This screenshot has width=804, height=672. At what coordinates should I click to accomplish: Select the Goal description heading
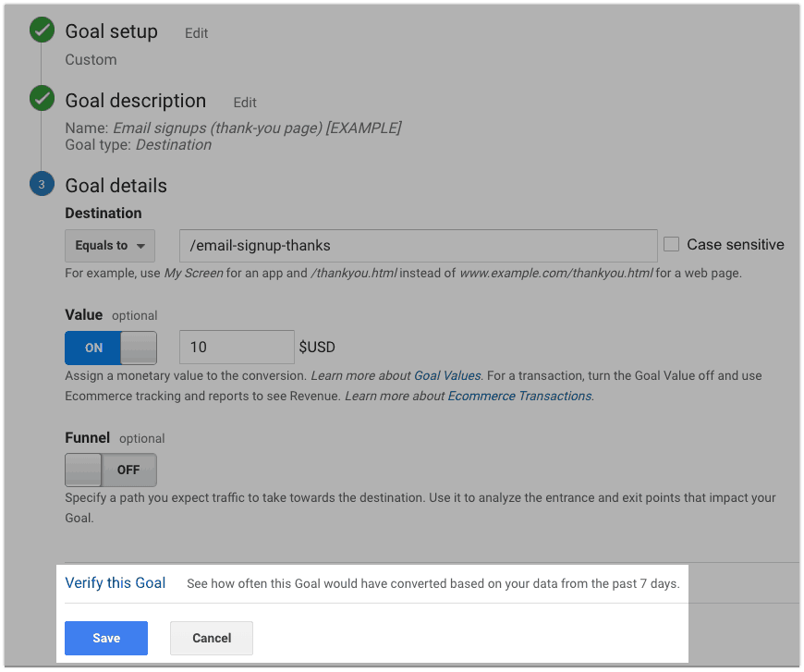(135, 101)
